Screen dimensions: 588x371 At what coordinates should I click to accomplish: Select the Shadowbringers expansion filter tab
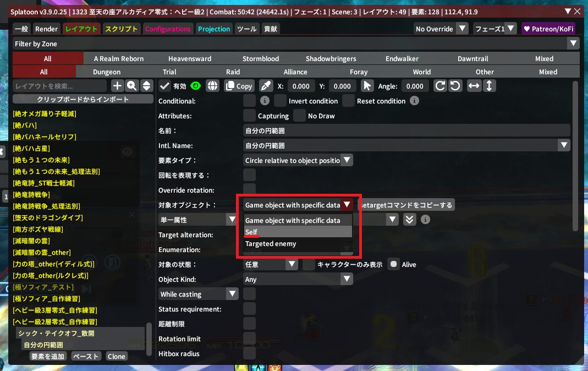click(x=331, y=59)
